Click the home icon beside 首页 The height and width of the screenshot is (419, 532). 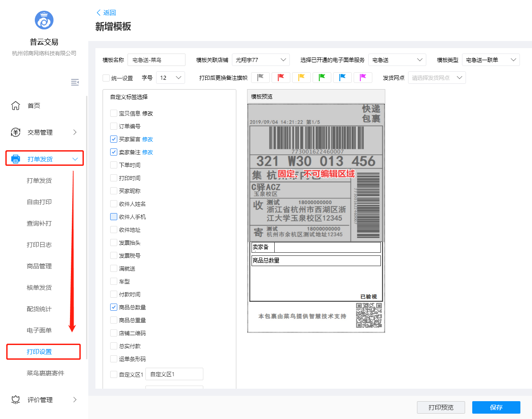coord(16,106)
